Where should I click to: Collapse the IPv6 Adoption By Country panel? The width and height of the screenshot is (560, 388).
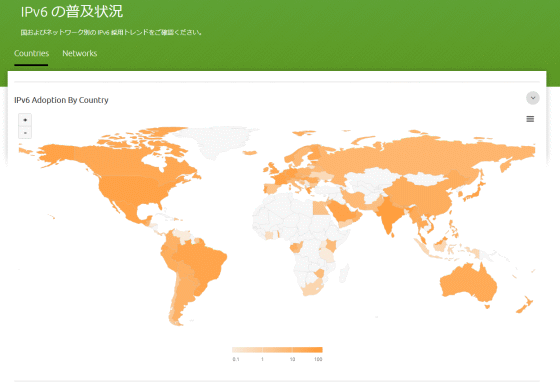pyautogui.click(x=532, y=98)
